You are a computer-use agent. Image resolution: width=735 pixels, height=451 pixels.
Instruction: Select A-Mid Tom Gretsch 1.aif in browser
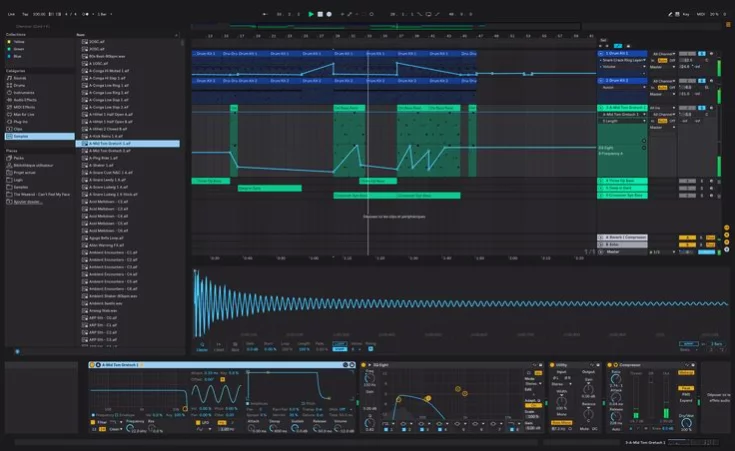(128, 143)
